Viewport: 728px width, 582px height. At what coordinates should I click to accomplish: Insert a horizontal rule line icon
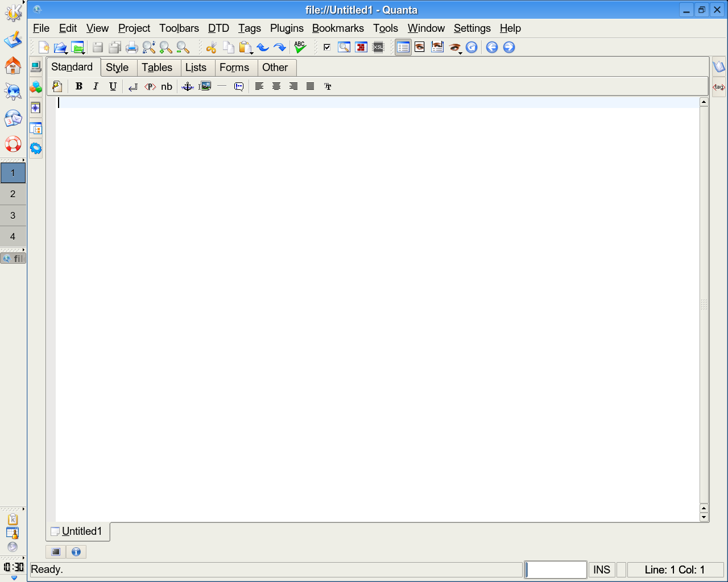pos(222,86)
